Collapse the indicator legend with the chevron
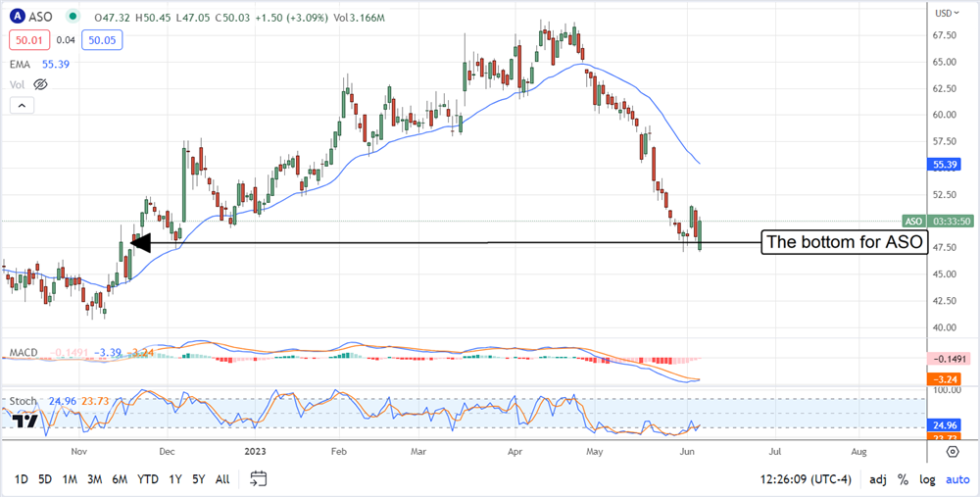Image resolution: width=980 pixels, height=497 pixels. click(x=21, y=106)
